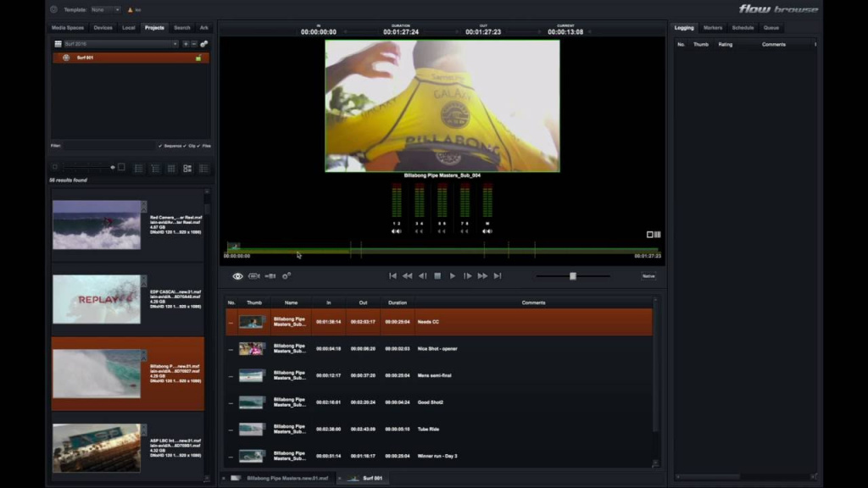The image size is (868, 488).
Task: Toggle audio channels 5 6 speaker icon
Action: pyautogui.click(x=442, y=231)
